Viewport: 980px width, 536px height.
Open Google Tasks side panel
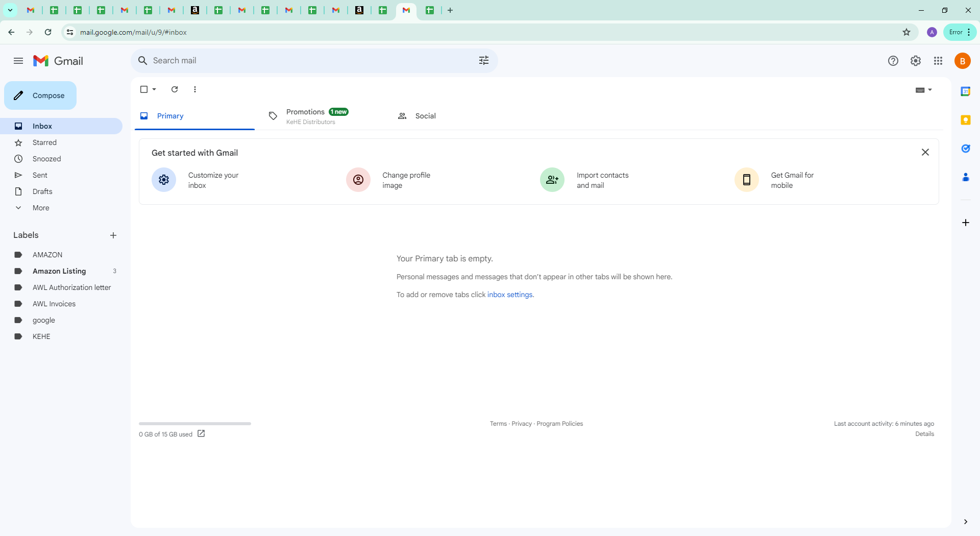pos(966,149)
